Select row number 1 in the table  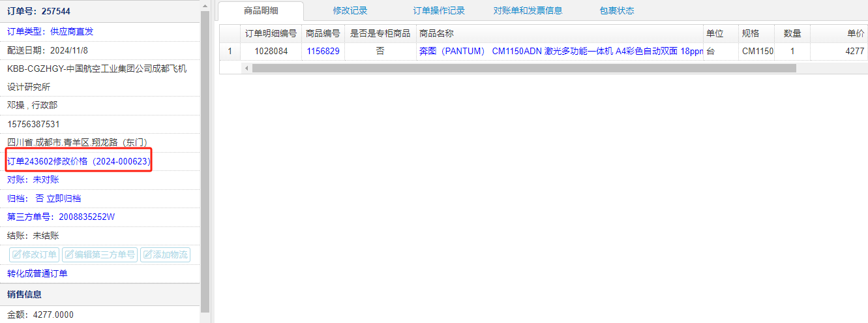point(230,51)
